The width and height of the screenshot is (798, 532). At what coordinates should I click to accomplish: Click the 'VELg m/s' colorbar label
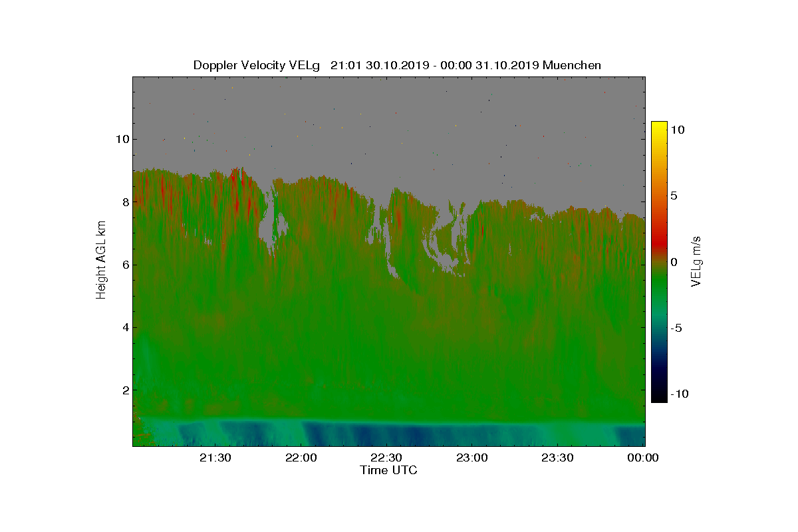pyautogui.click(x=696, y=261)
